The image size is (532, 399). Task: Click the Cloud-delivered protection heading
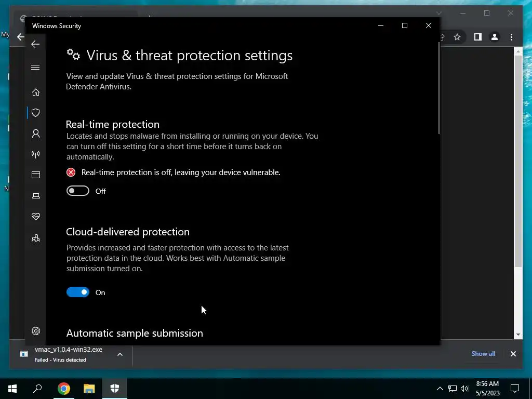[x=128, y=232]
